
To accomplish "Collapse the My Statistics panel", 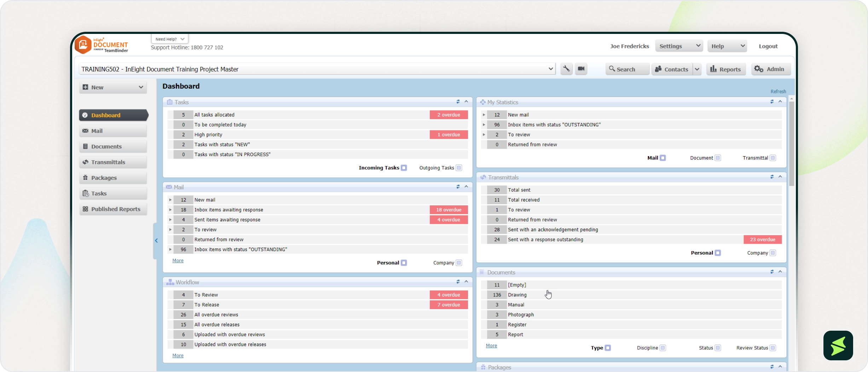I will pyautogui.click(x=780, y=102).
